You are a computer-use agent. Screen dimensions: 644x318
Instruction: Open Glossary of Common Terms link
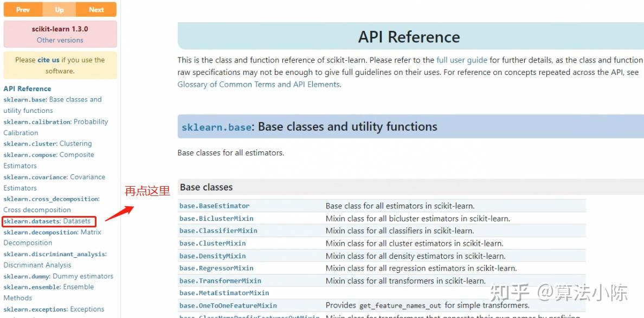pos(259,85)
